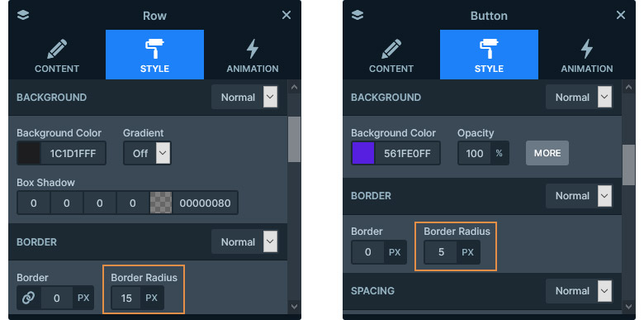Click the Row Border Radius value field

pyautogui.click(x=126, y=298)
